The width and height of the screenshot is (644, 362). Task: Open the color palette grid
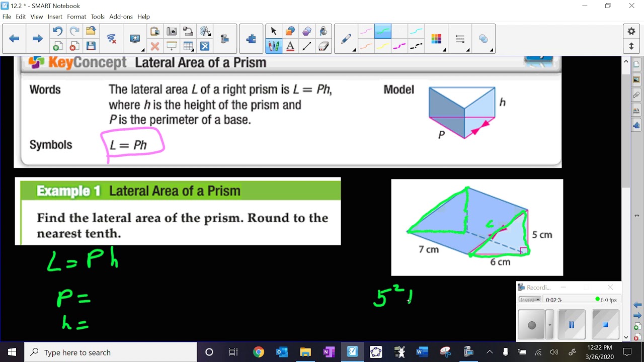pyautogui.click(x=436, y=39)
